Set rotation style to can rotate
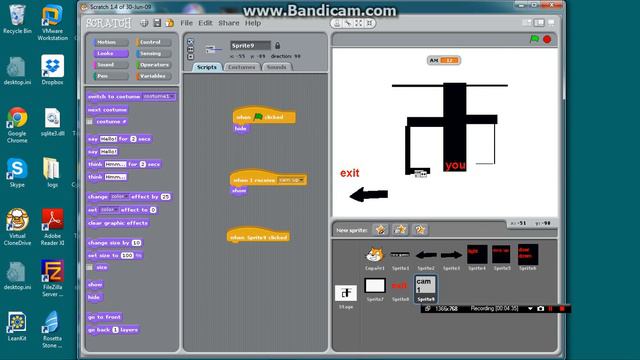The height and width of the screenshot is (360, 640). [190, 42]
